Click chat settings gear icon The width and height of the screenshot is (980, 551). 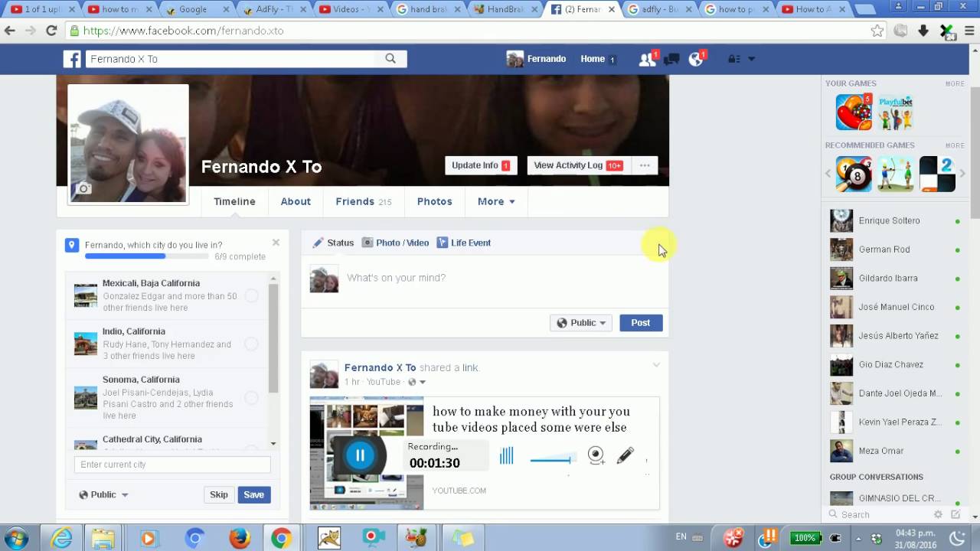pos(938,515)
